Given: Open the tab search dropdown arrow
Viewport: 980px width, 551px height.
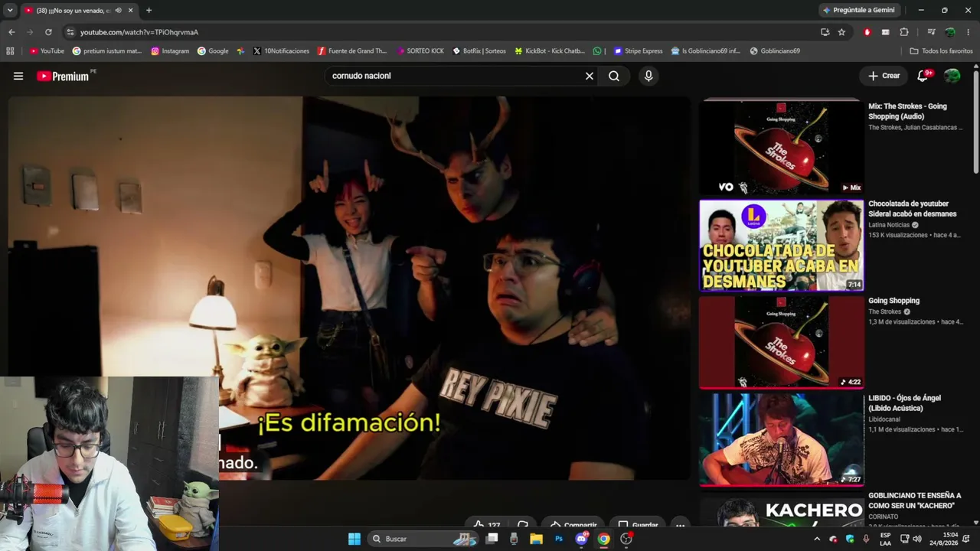Looking at the screenshot, I should click(10, 10).
